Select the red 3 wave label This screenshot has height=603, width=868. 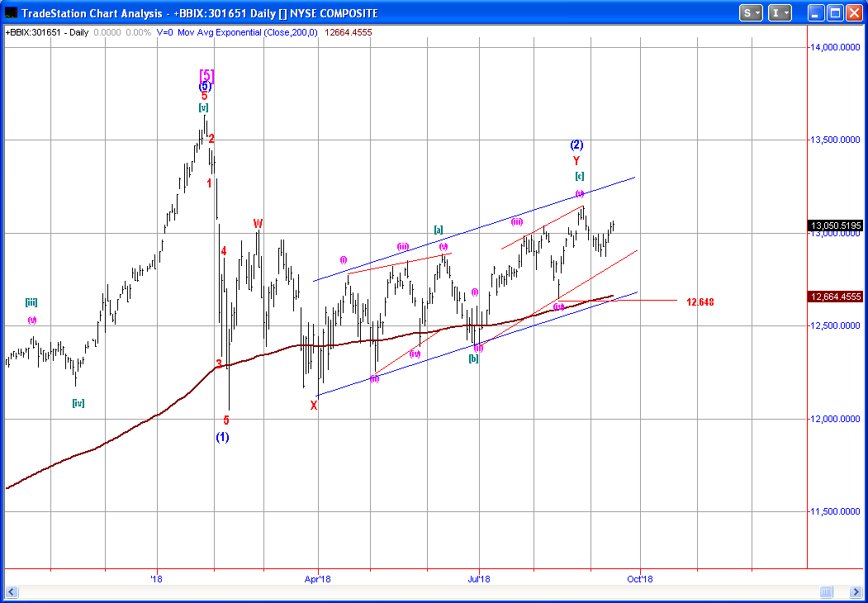click(219, 364)
